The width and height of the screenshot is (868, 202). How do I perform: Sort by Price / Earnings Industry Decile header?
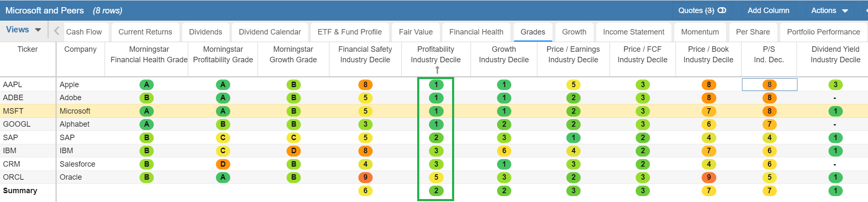[x=573, y=54]
